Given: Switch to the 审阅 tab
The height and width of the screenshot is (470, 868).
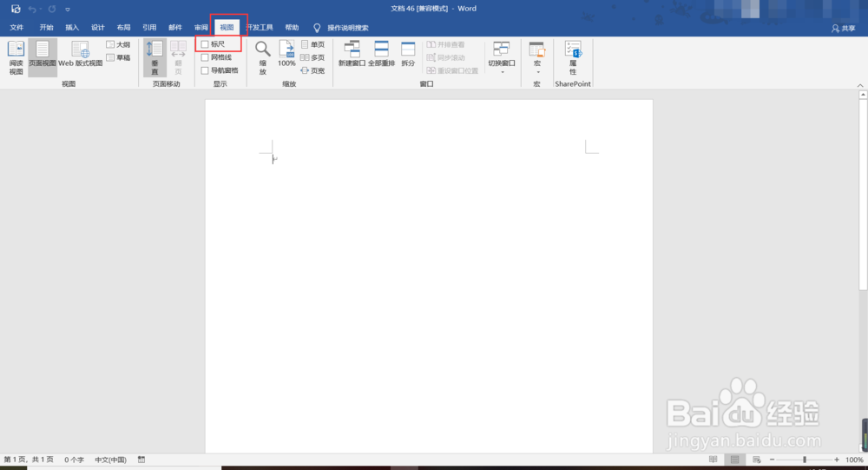Looking at the screenshot, I should [201, 27].
